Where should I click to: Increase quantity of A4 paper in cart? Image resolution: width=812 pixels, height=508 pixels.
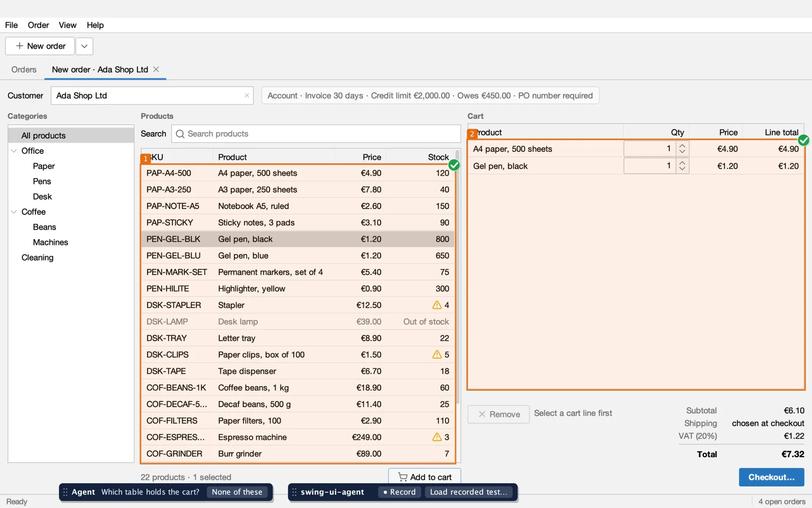click(683, 145)
